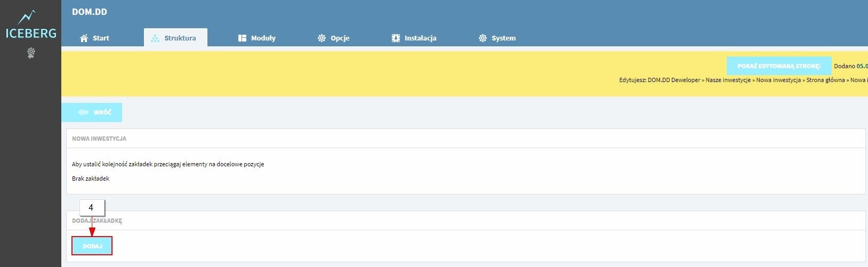
Task: Click the structure icon in the Struktura tab
Action: (x=155, y=38)
